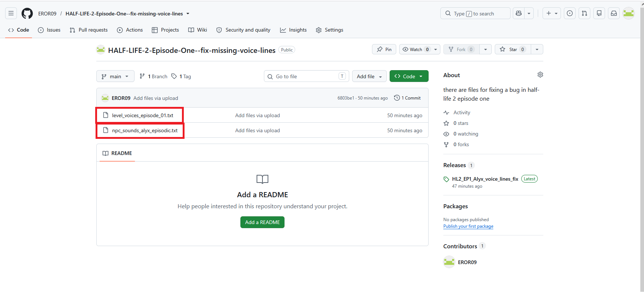Expand the Star lists dropdown arrow

point(537,49)
